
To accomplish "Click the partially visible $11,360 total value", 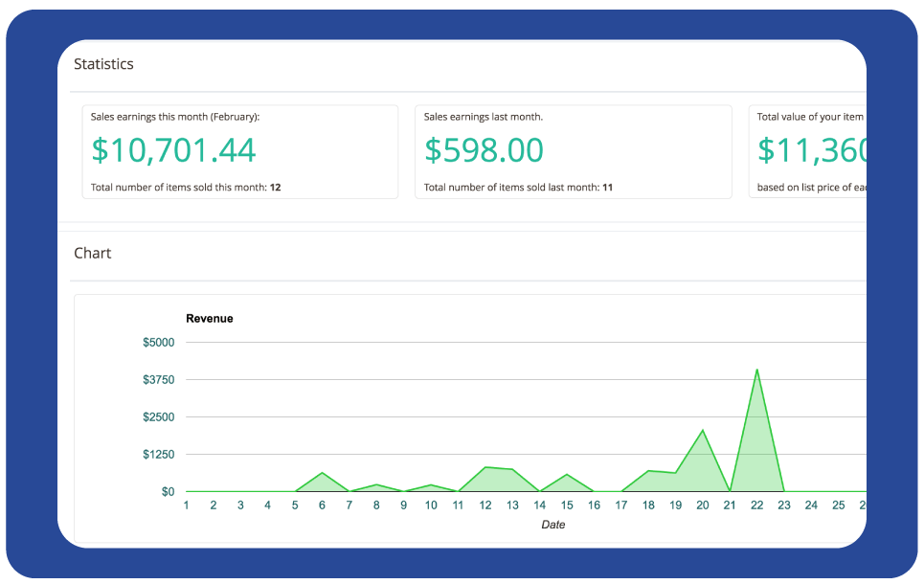I will 812,150.
